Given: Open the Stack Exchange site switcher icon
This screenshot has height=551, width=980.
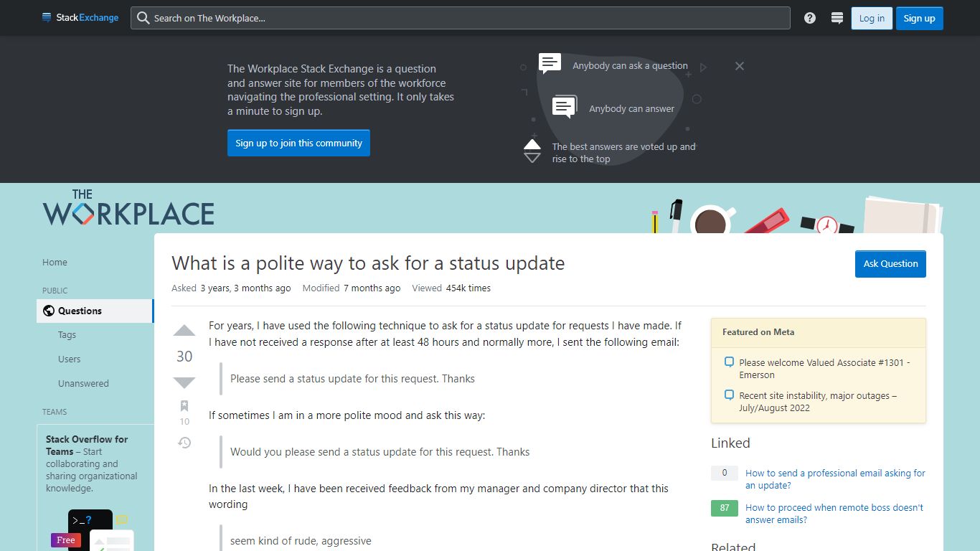Looking at the screenshot, I should click(837, 18).
